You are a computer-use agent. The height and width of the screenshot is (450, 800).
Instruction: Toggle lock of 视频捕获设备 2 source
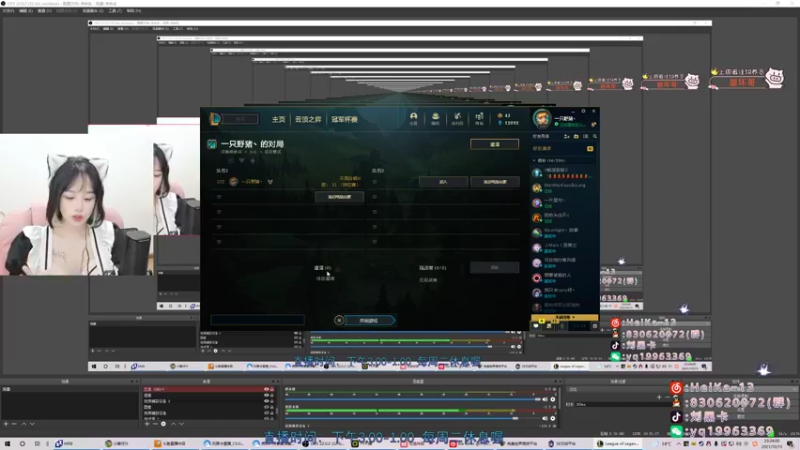(272, 401)
